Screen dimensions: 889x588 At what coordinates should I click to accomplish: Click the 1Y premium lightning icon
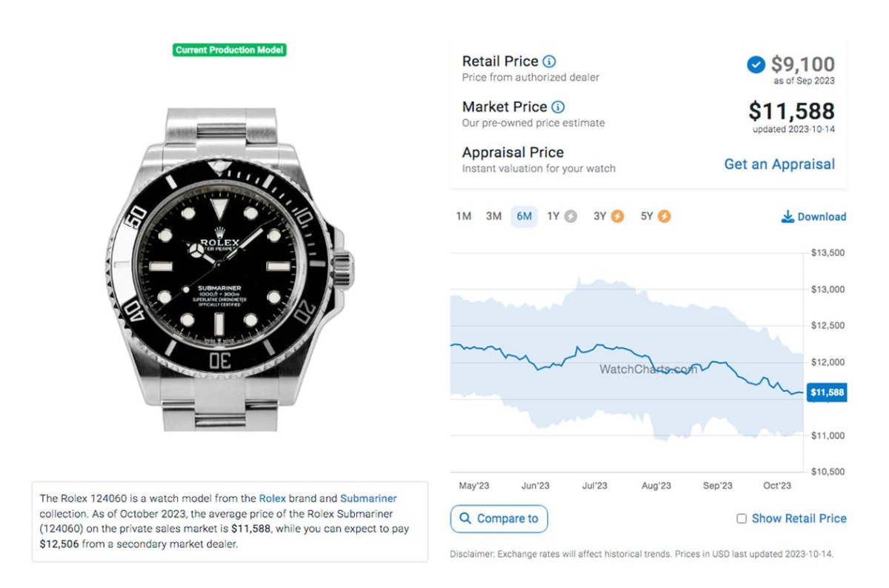pos(570,216)
